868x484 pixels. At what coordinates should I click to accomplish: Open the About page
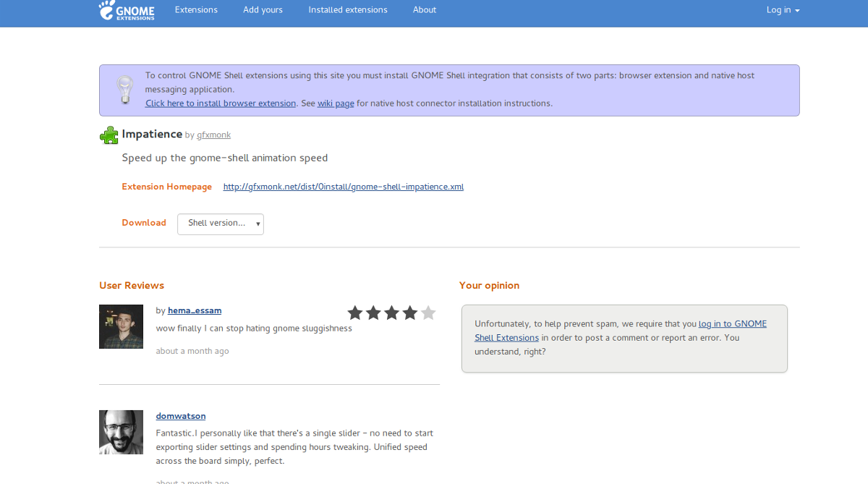425,10
